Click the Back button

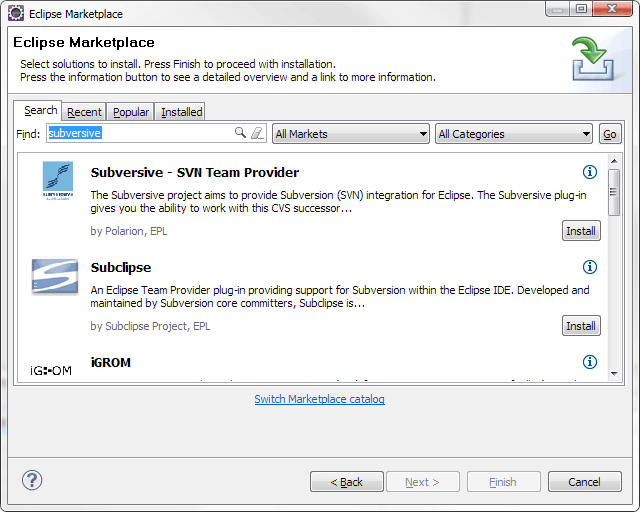pyautogui.click(x=347, y=482)
